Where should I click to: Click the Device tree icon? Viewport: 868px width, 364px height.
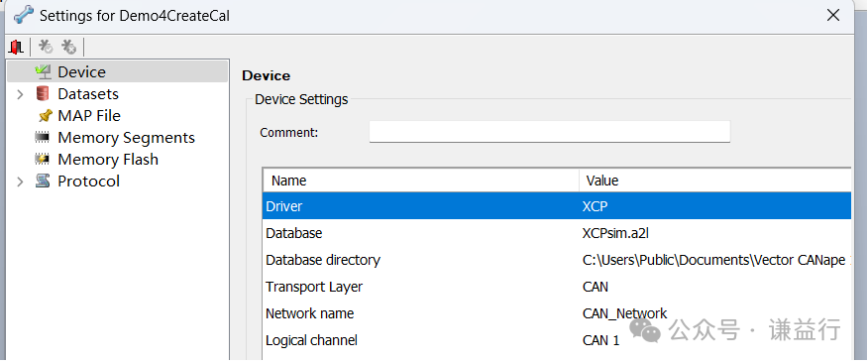(43, 72)
